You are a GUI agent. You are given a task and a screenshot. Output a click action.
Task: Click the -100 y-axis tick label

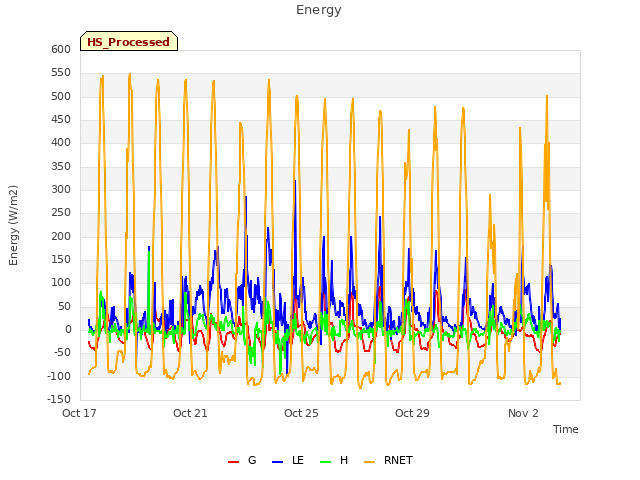pyautogui.click(x=59, y=376)
